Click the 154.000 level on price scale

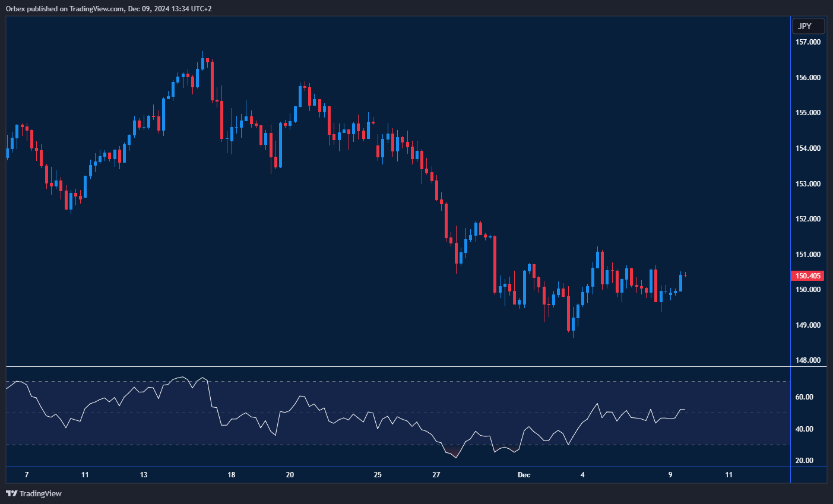click(x=808, y=148)
